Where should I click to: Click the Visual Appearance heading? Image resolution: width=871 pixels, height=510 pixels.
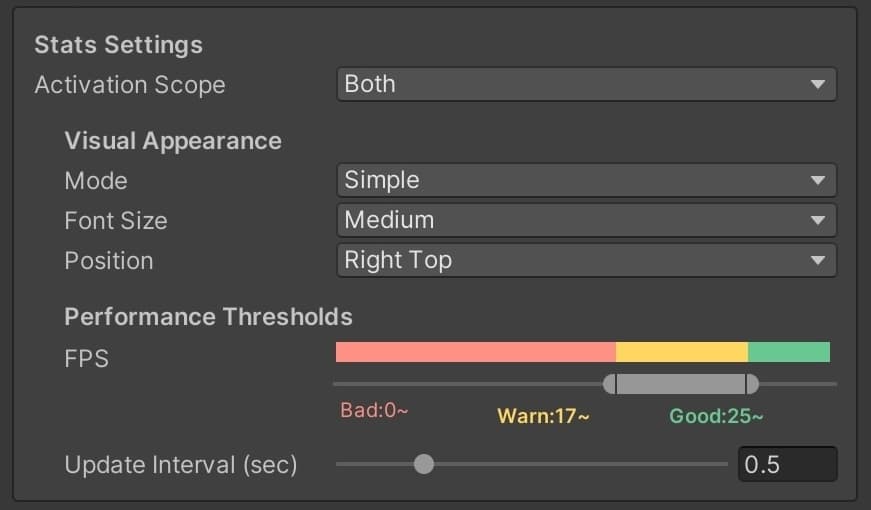point(173,141)
